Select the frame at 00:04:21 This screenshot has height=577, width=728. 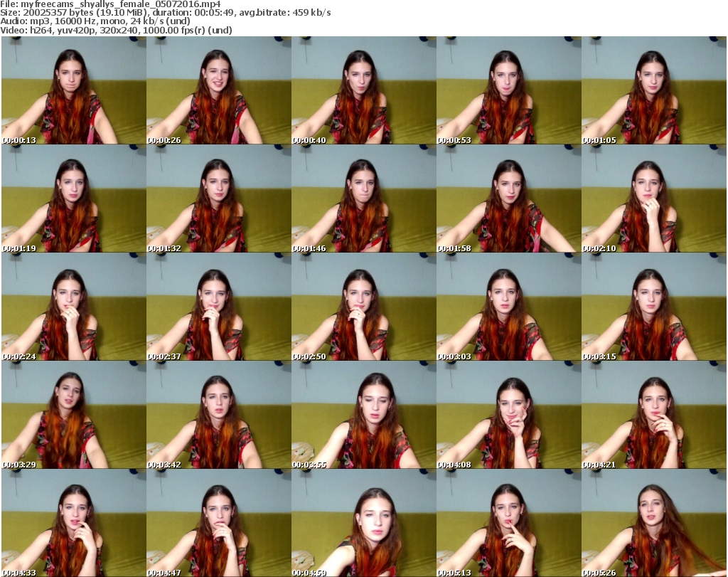(654, 415)
